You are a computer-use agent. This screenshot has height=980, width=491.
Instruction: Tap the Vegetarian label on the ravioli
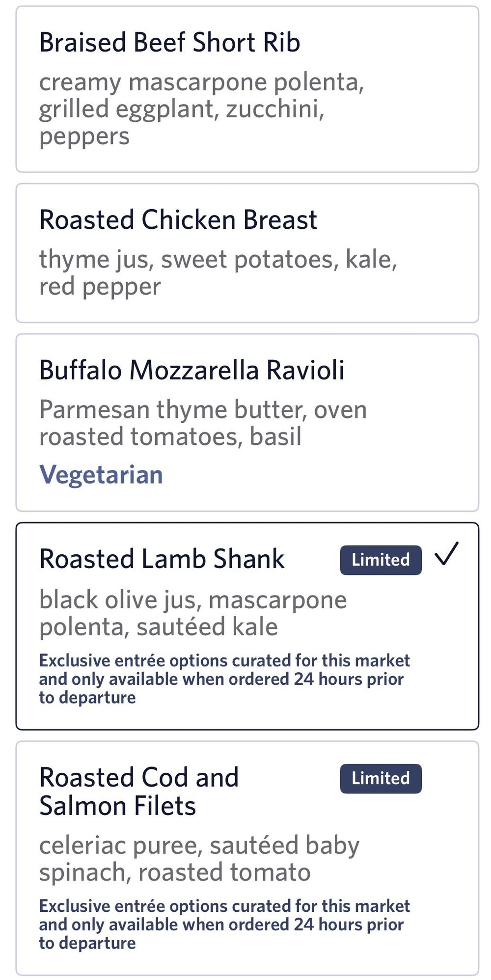(x=101, y=475)
